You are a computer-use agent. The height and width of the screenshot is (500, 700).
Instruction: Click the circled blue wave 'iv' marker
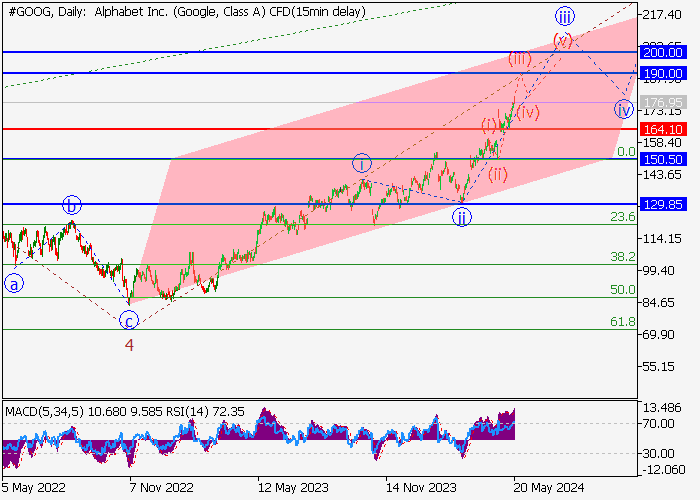(624, 109)
